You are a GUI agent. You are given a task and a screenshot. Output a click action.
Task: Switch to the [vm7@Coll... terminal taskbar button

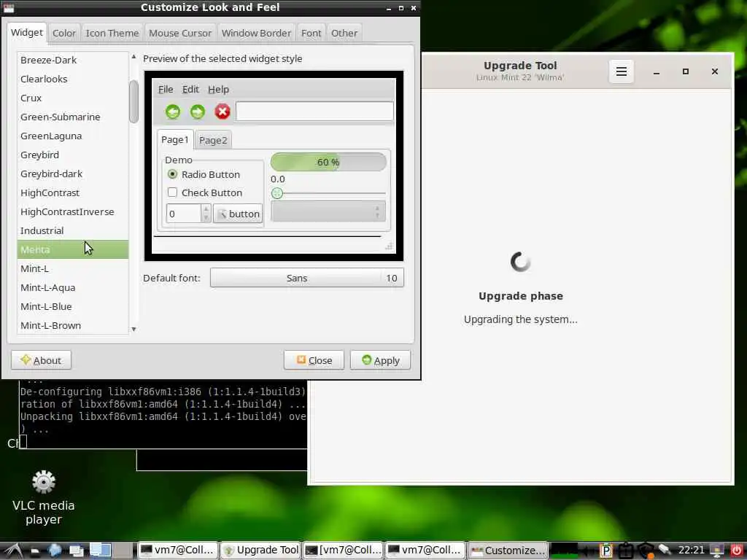pyautogui.click(x=343, y=551)
